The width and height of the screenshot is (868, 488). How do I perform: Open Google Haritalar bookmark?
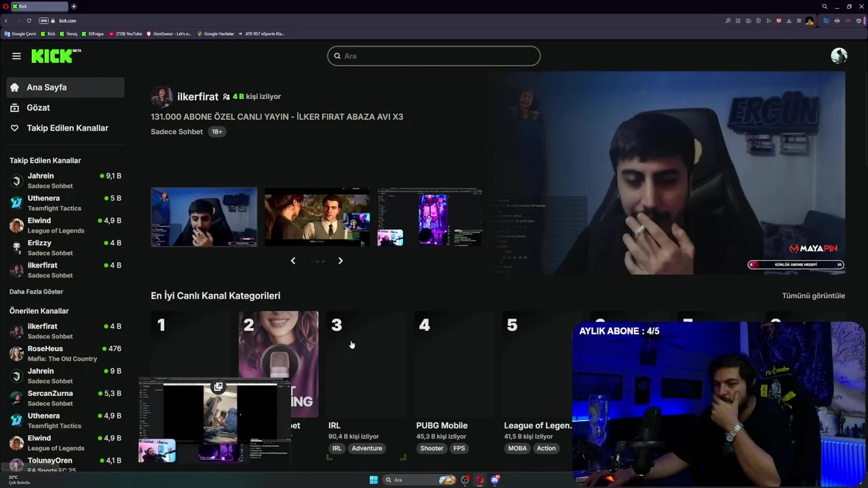216,33
